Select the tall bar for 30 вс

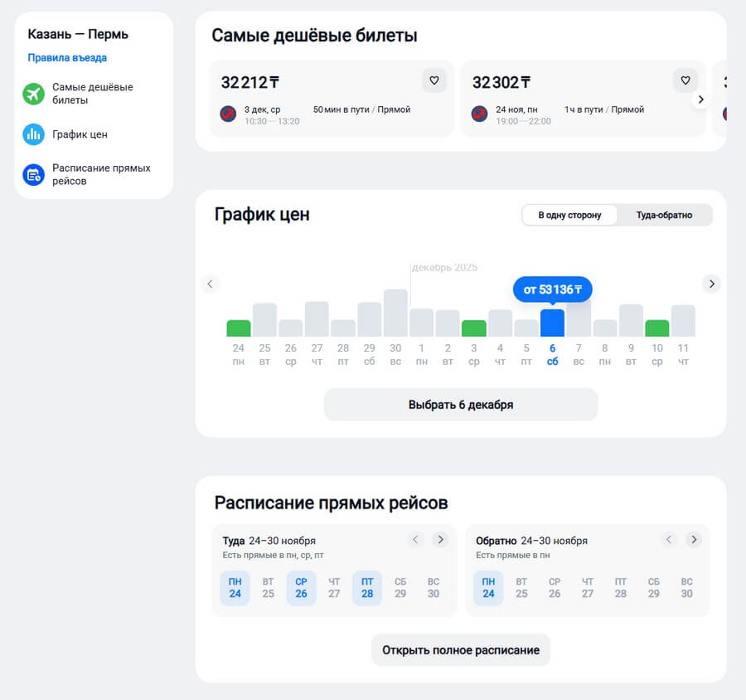pyautogui.click(x=395, y=313)
